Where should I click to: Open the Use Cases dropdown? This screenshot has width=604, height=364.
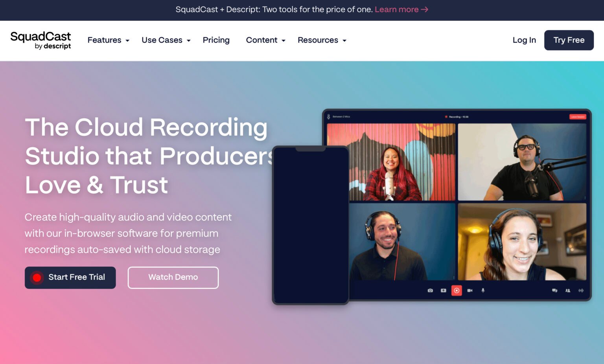166,40
